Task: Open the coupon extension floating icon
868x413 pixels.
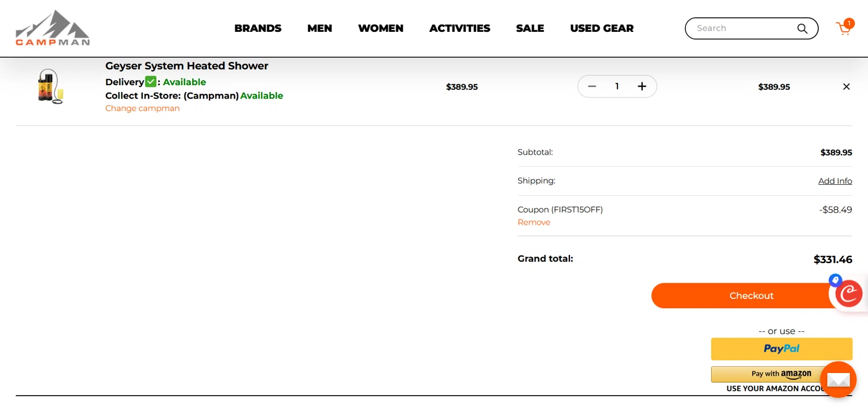Action: coord(848,293)
